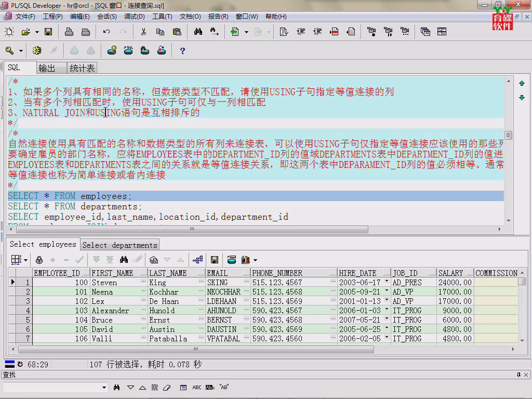Click the find-next down triangle in search bar

(x=130, y=388)
